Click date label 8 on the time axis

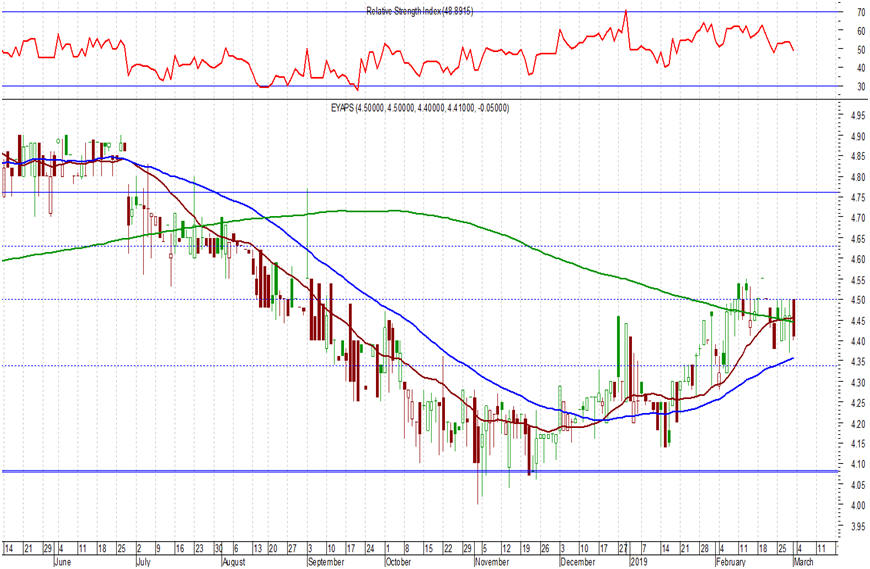point(407,548)
